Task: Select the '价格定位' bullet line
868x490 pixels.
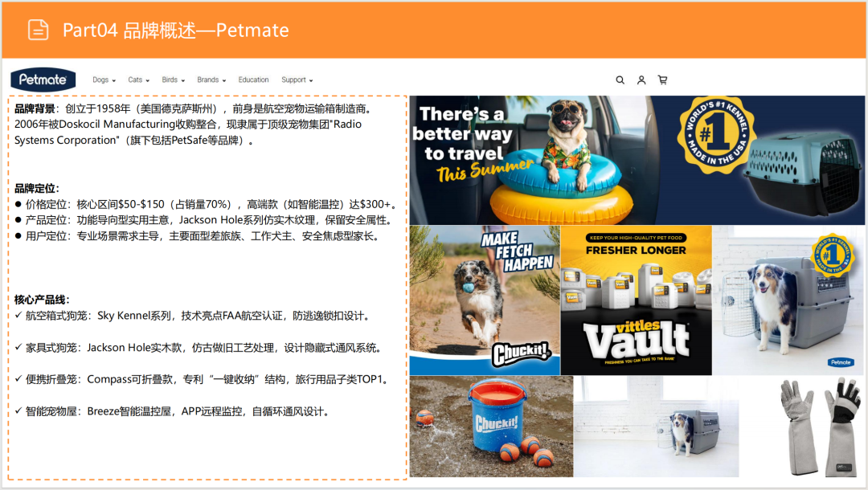Action: (x=206, y=205)
